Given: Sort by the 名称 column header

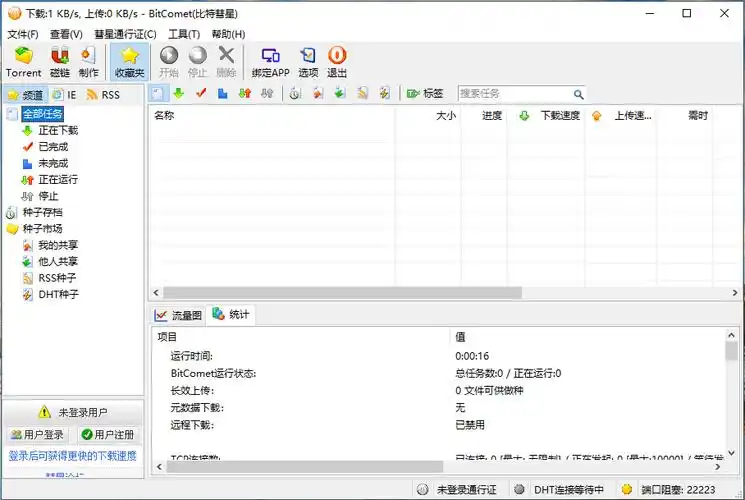Looking at the screenshot, I should [x=272, y=115].
